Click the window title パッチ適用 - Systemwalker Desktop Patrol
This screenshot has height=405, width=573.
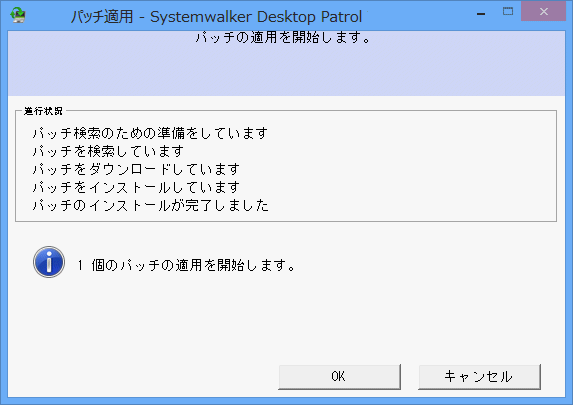(x=216, y=17)
